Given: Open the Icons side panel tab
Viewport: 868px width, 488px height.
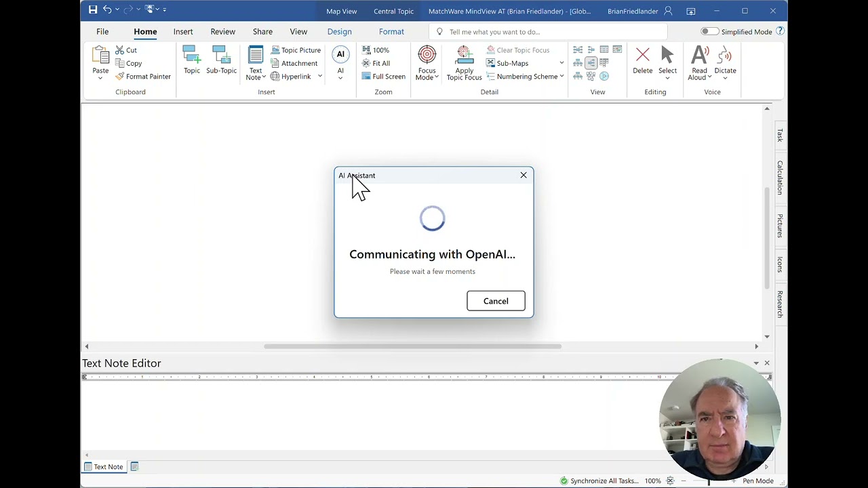Looking at the screenshot, I should 780,265.
